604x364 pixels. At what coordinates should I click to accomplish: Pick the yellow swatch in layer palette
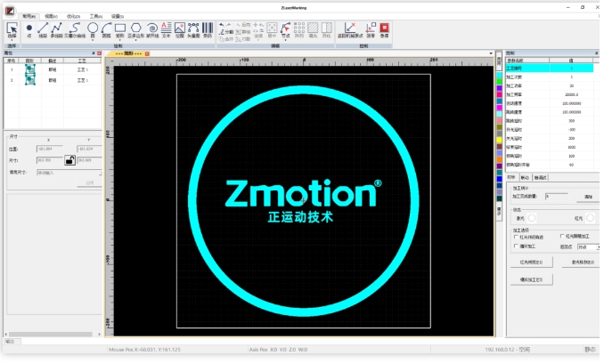point(499,140)
